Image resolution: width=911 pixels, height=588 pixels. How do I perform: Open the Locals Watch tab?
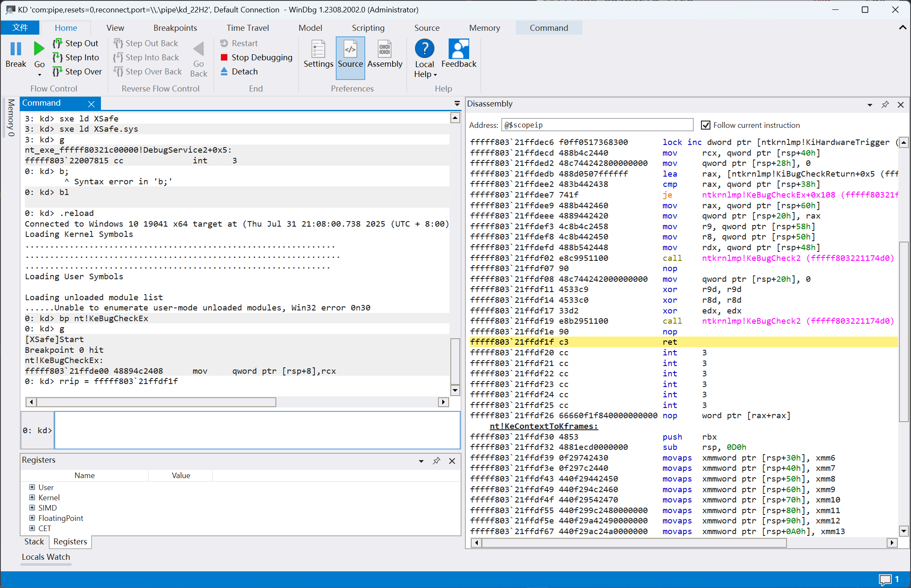click(46, 557)
